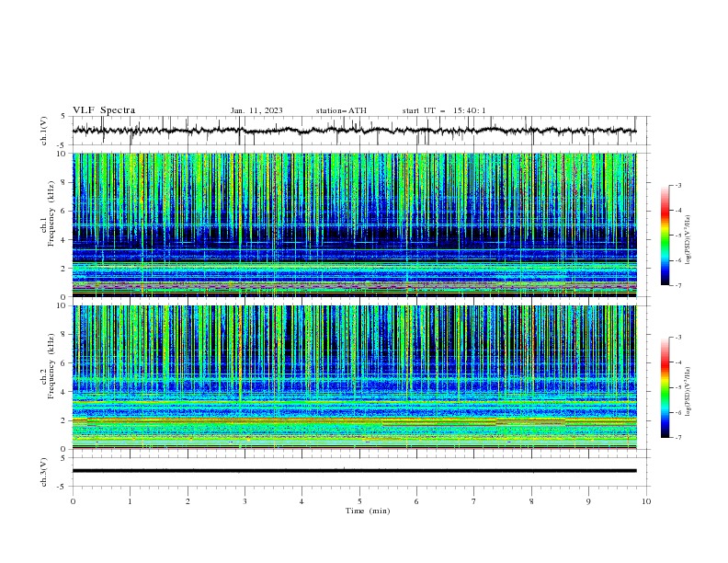Click the ch.1(V) axis label
Screen dimensions: 728x563
point(44,131)
